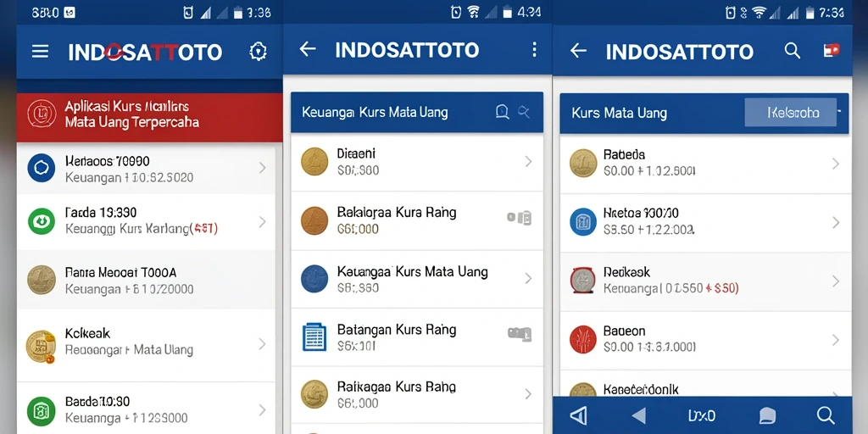868x434 pixels.
Task: Open Detkeak list entry in right screen
Action: 705,281
